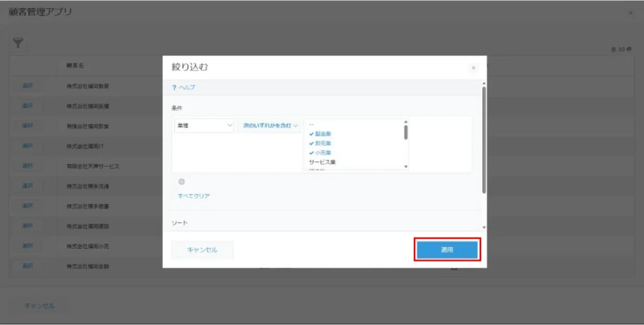Click the ソート section label

click(179, 223)
